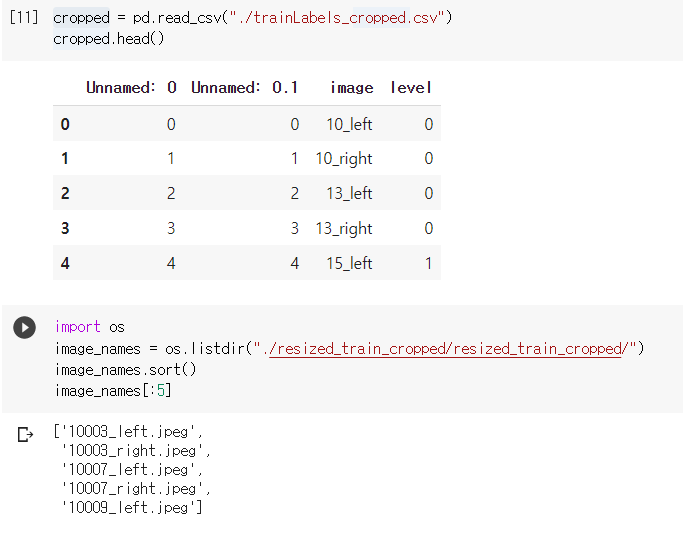Select the 13_left table cell

[349, 193]
